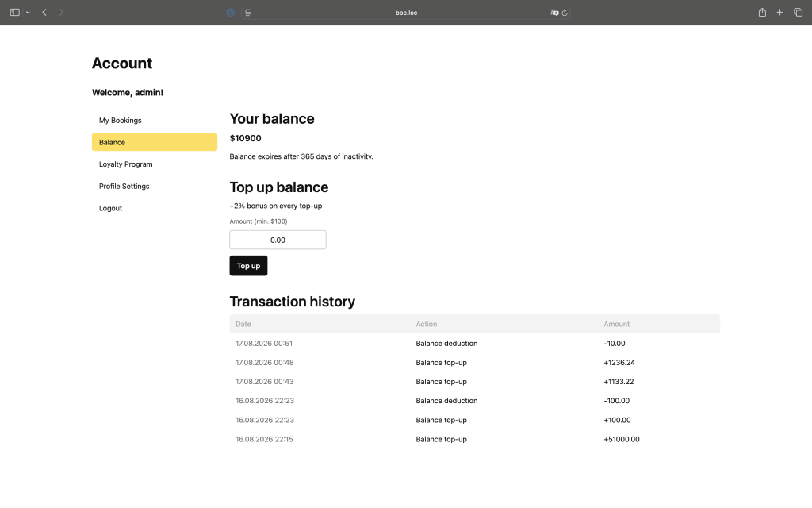Click the +51000.00 amount value

point(622,439)
